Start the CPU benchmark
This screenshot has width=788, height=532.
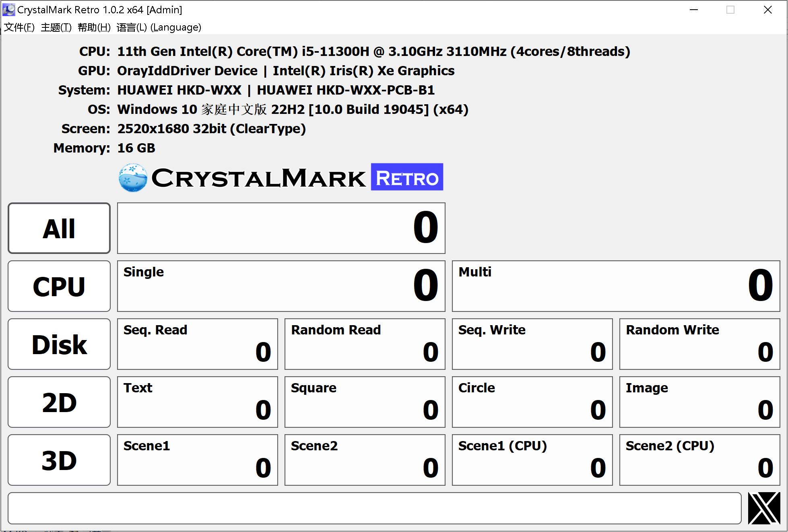(59, 286)
